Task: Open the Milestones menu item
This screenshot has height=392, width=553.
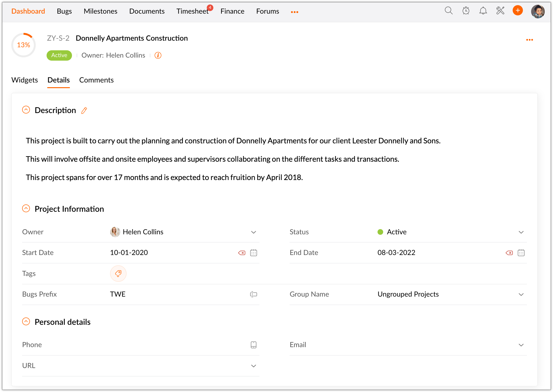Action: [x=100, y=11]
